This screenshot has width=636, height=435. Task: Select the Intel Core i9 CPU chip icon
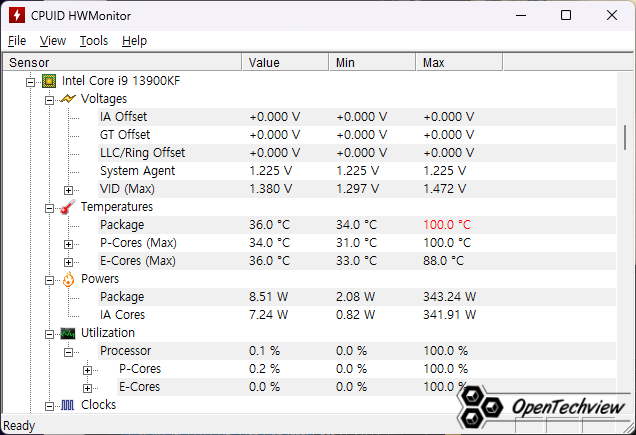tap(49, 81)
